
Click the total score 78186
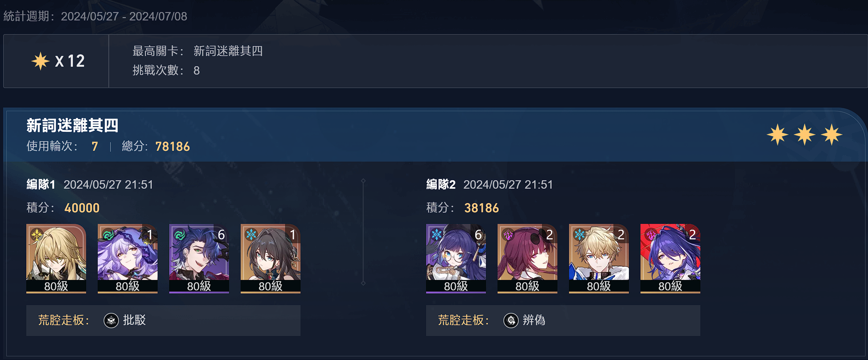[172, 147]
